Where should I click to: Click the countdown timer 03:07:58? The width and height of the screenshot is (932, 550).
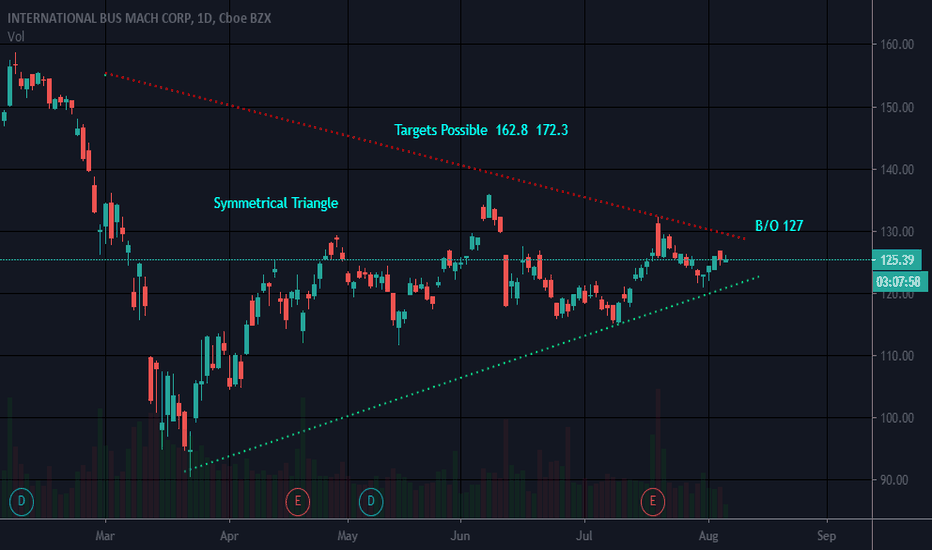point(898,281)
